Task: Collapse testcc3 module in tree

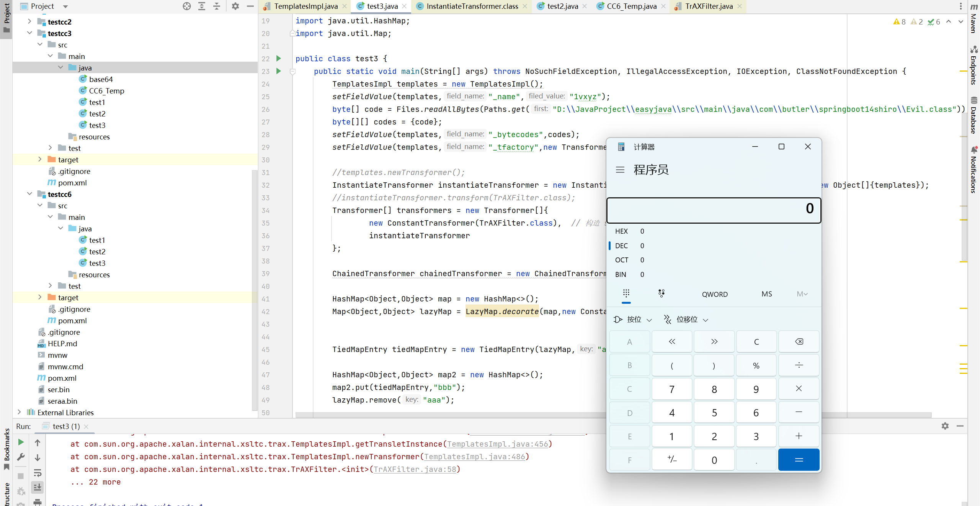Action: coord(29,33)
